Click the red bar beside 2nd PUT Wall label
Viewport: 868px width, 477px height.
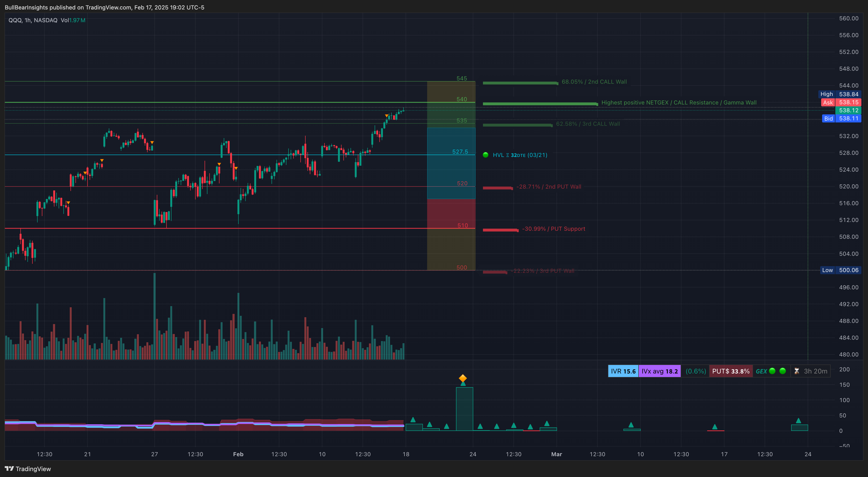498,188
